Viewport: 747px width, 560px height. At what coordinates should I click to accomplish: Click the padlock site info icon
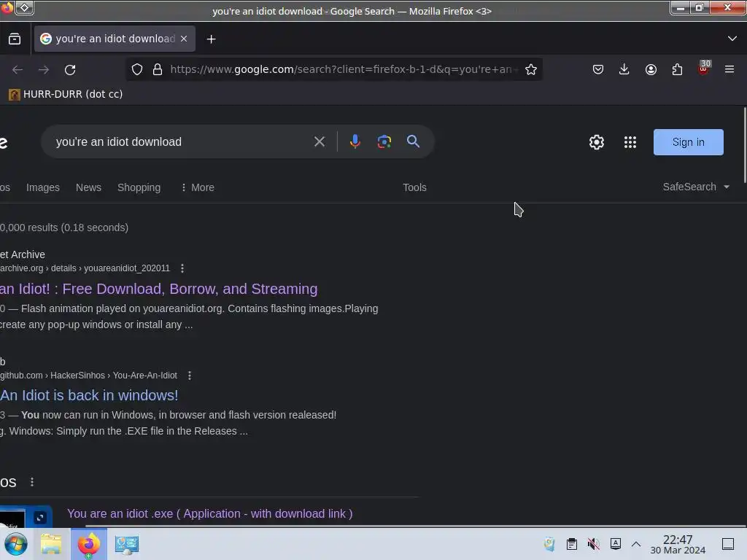(x=158, y=69)
